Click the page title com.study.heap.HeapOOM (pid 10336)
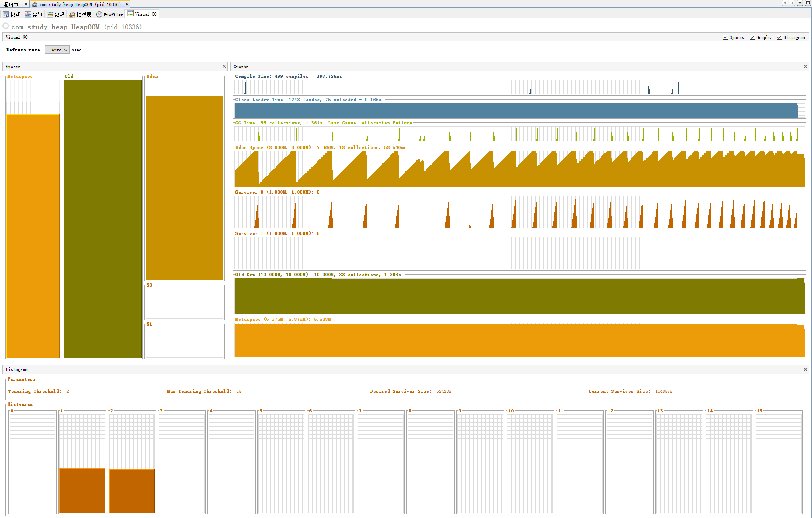The height and width of the screenshot is (518, 812). (77, 27)
